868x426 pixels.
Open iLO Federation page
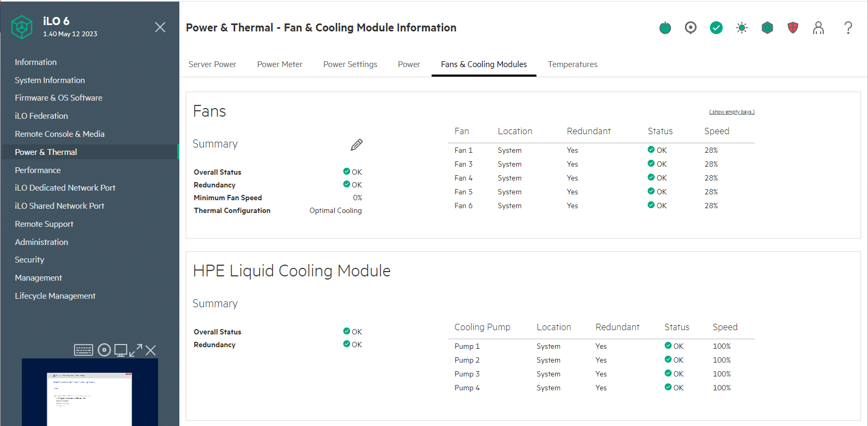[41, 116]
